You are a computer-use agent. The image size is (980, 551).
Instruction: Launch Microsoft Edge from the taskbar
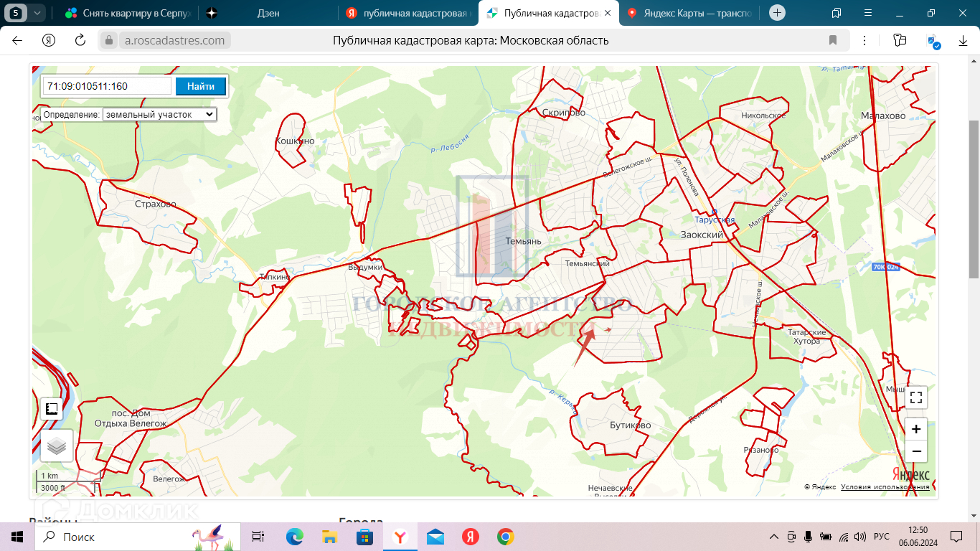point(295,537)
